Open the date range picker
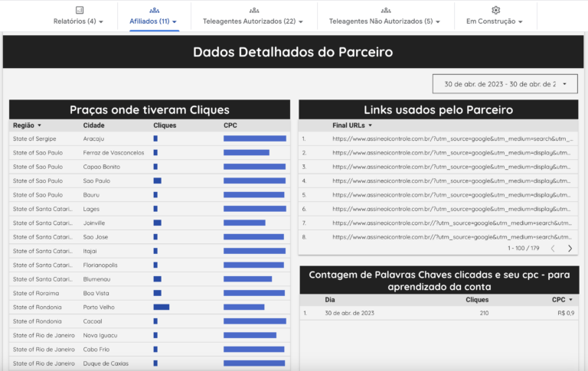588x371 pixels. (x=505, y=84)
